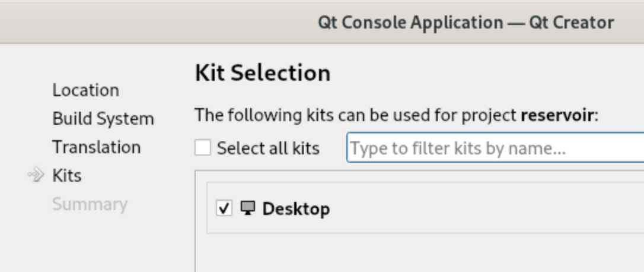
Task: Click the 'Qt Console Application — Qt Creator' title
Action: coord(466,23)
